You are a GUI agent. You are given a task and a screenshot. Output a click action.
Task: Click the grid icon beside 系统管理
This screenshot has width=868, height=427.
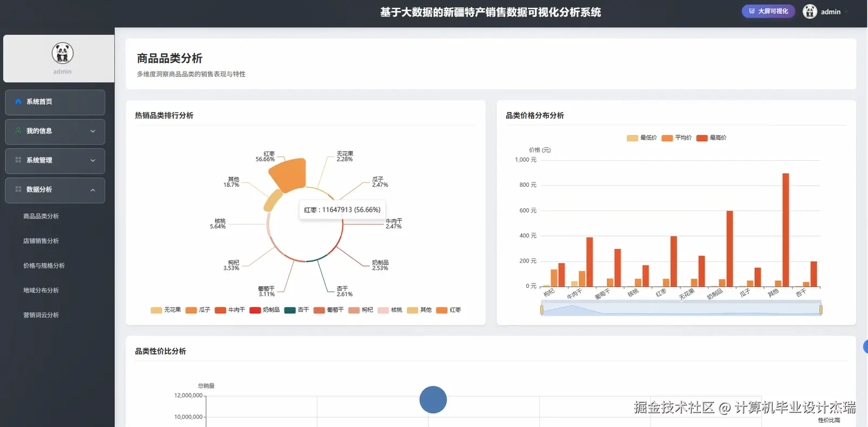[18, 160]
